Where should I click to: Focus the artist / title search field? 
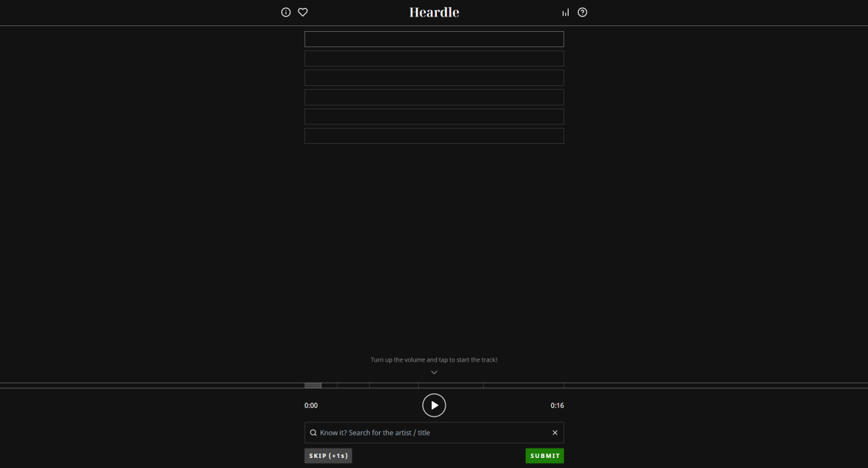click(x=434, y=433)
